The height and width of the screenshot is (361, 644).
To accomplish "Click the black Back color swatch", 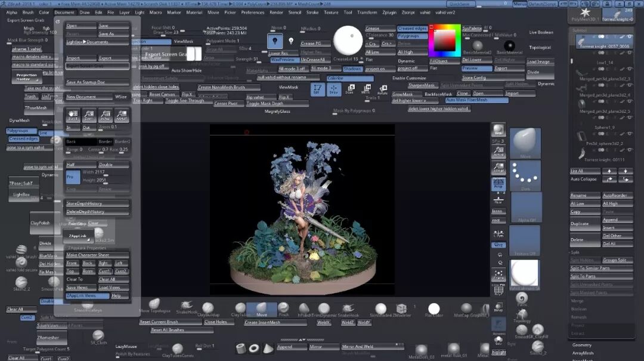I will pyautogui.click(x=80, y=141).
